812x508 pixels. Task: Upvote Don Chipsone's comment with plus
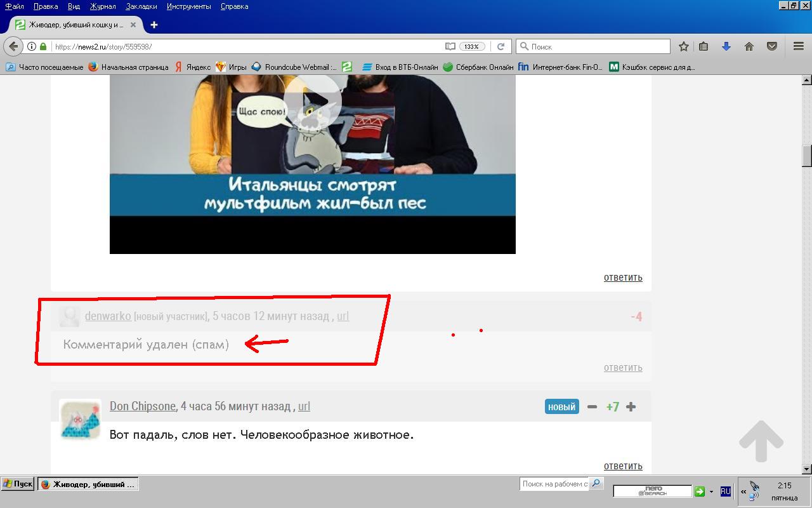[x=631, y=407]
